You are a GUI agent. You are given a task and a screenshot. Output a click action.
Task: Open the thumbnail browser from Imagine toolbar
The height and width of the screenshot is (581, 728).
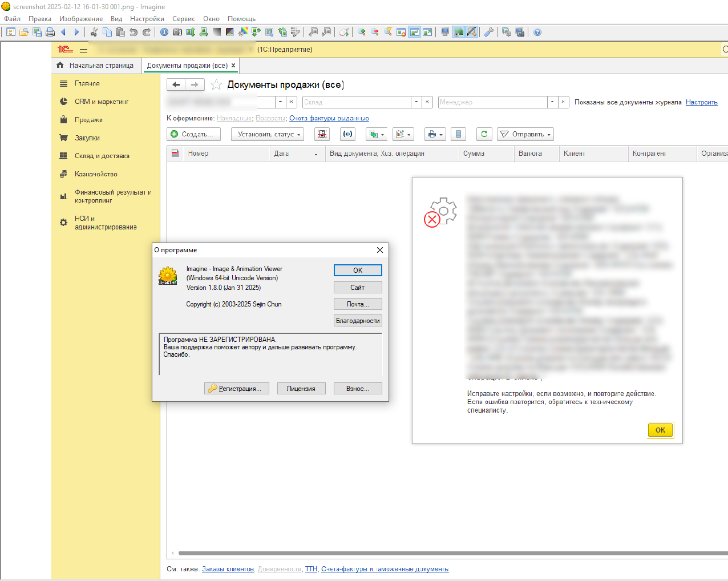pyautogui.click(x=10, y=32)
